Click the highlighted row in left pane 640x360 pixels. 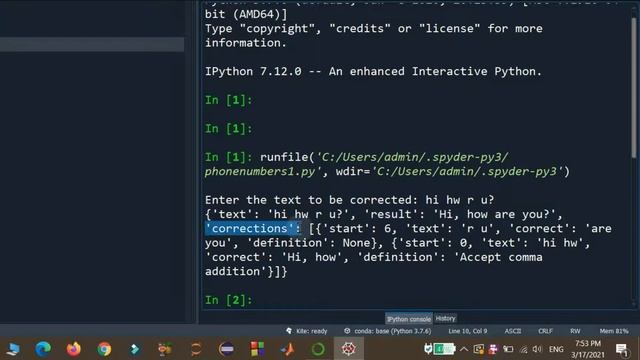click(92, 44)
